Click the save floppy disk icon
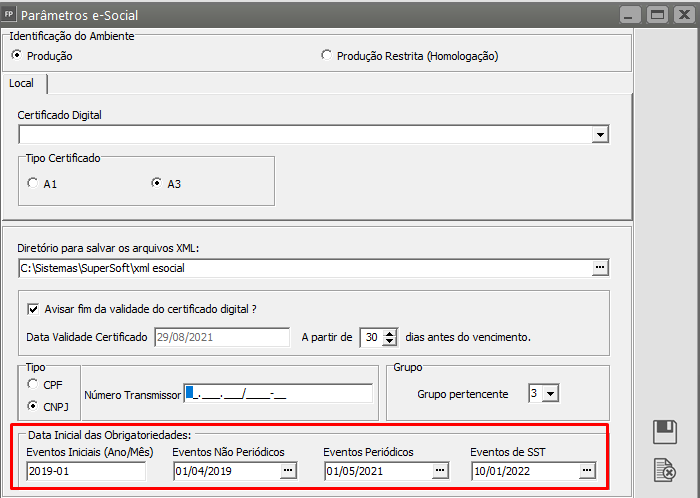The width and height of the screenshot is (700, 498). pos(665,432)
